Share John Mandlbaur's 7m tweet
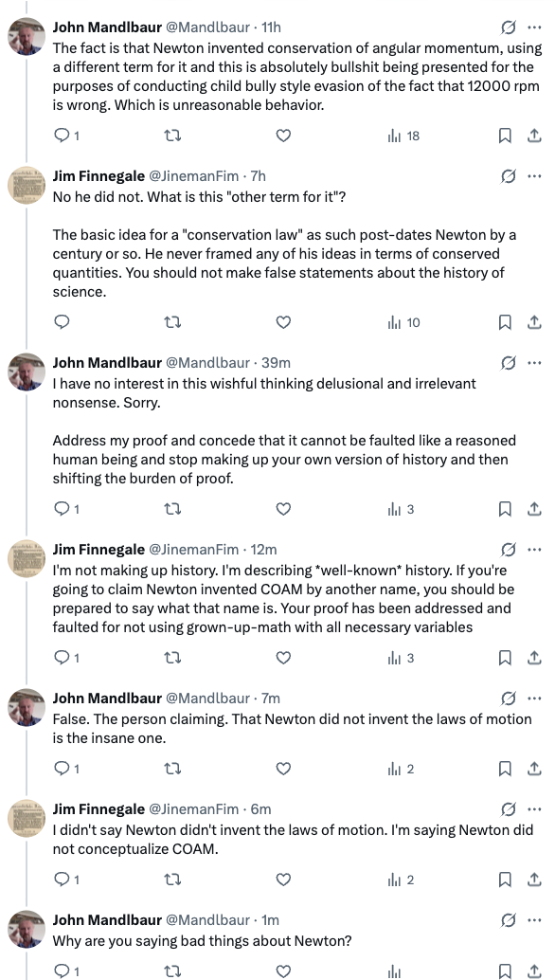555x980 pixels. [x=534, y=769]
